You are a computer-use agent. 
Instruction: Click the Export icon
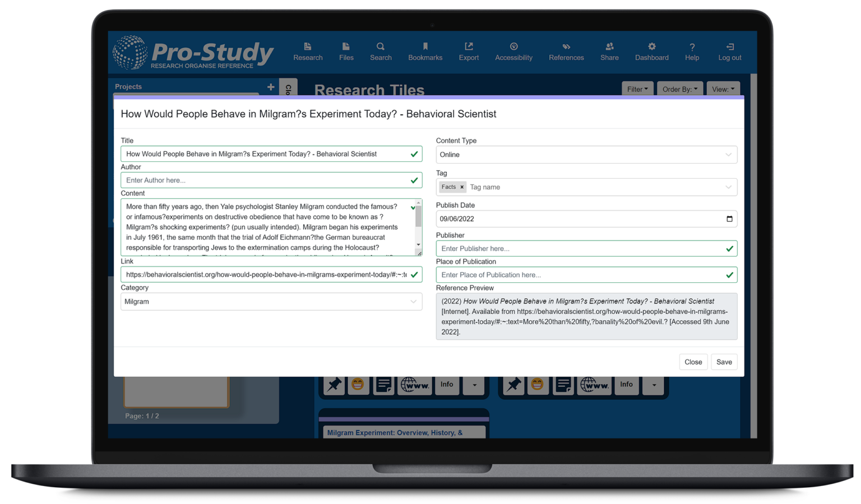[x=469, y=52]
